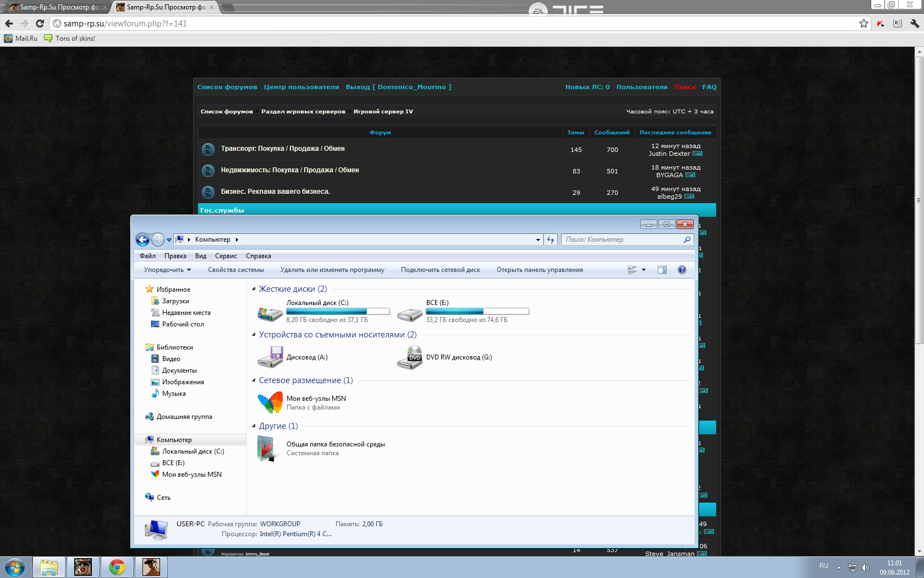Viewport: 924px width, 578px height.
Task: Select Музыка library
Action: [x=174, y=394]
